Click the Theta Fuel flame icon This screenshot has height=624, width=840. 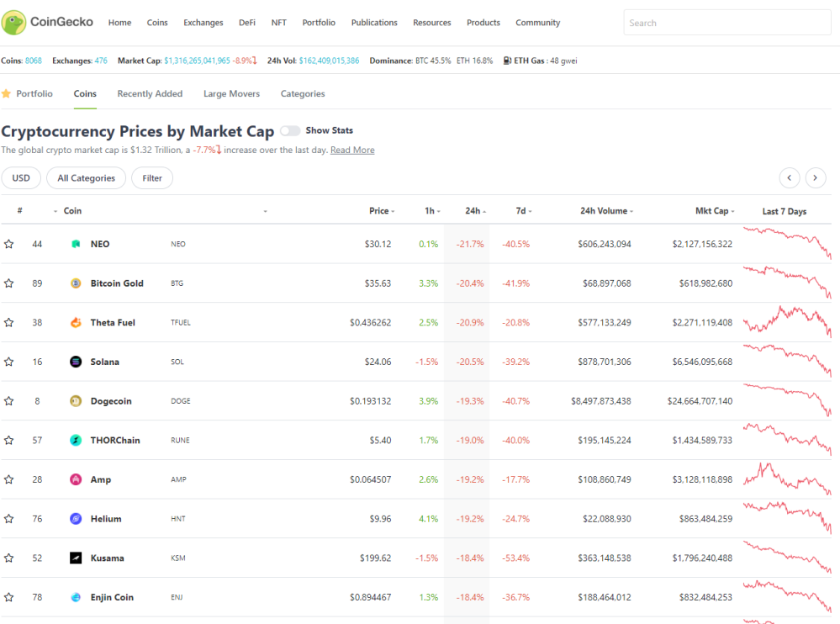76,322
